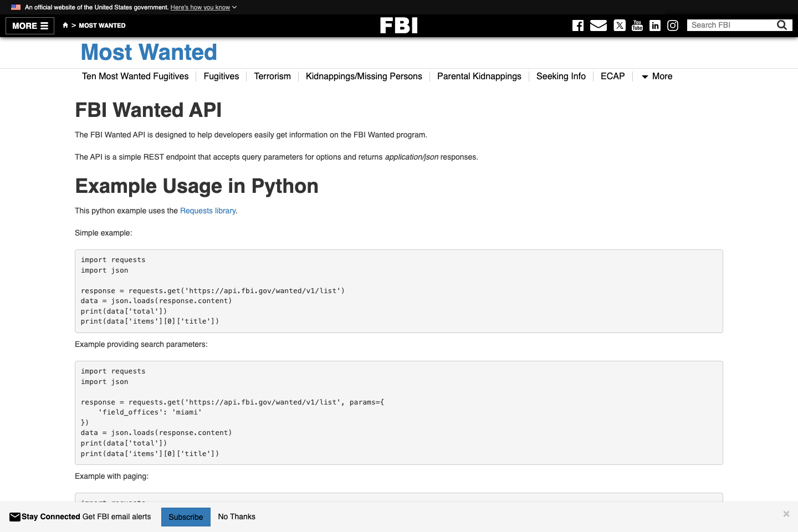The image size is (798, 532).
Task: Open the FBI Facebook page icon
Action: tap(578, 25)
